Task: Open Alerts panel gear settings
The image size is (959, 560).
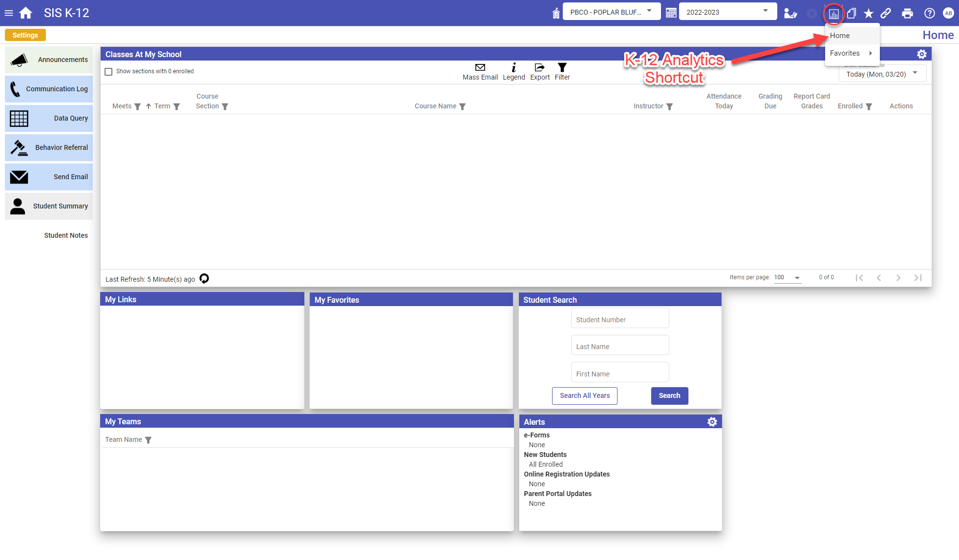Action: tap(712, 422)
